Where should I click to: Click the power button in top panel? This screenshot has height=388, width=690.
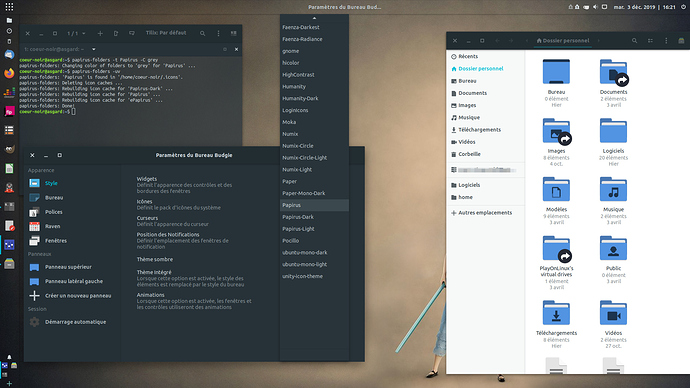pos(683,7)
